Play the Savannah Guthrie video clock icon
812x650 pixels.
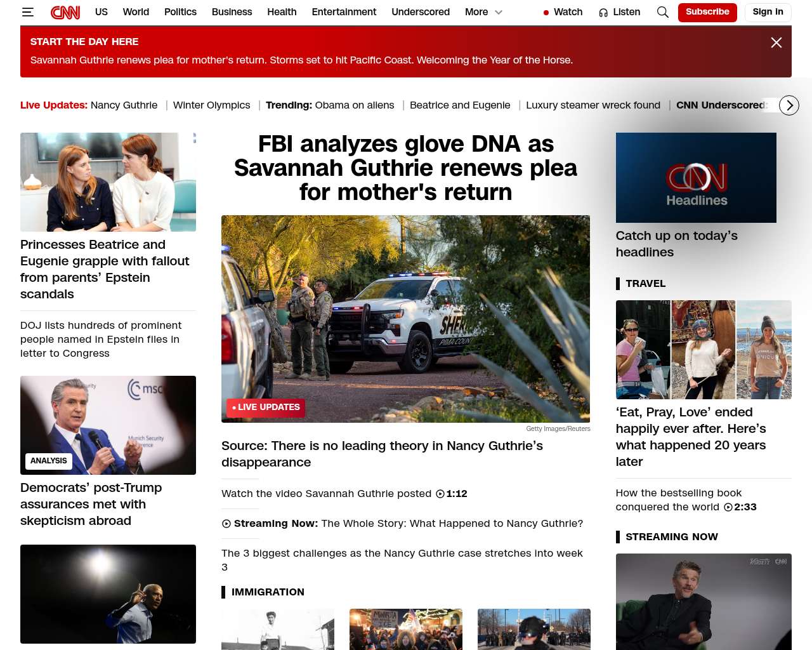click(440, 494)
